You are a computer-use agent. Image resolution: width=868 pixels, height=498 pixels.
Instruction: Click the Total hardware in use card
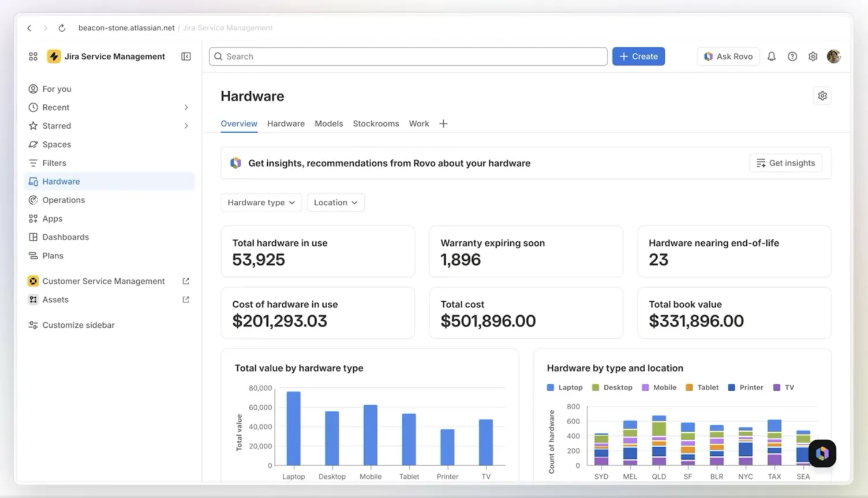tap(318, 252)
